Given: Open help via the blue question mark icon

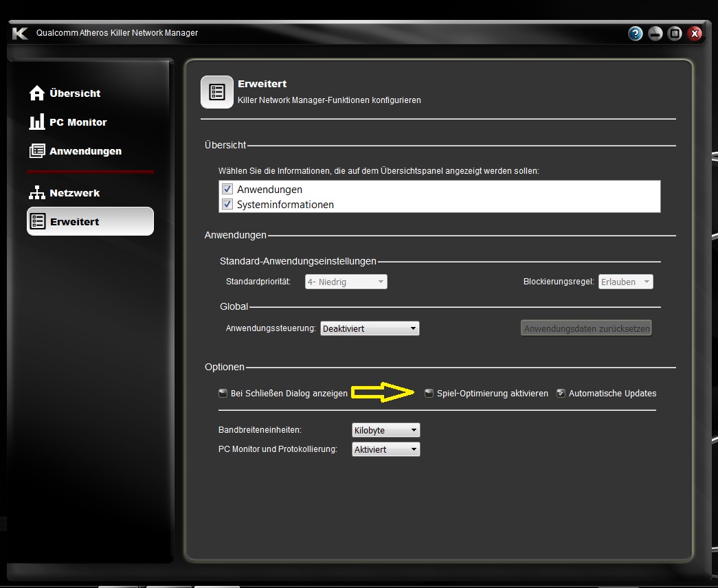Looking at the screenshot, I should [x=635, y=34].
